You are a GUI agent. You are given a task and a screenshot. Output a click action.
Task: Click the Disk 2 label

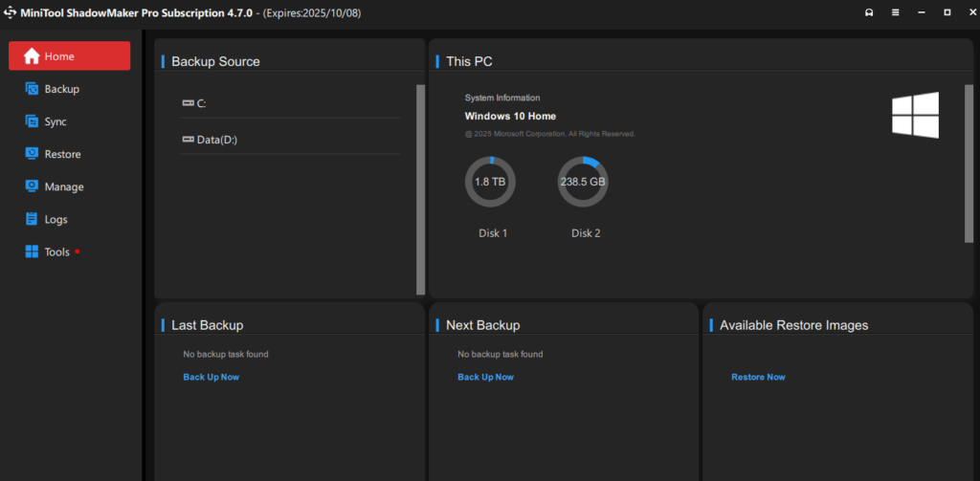point(586,233)
